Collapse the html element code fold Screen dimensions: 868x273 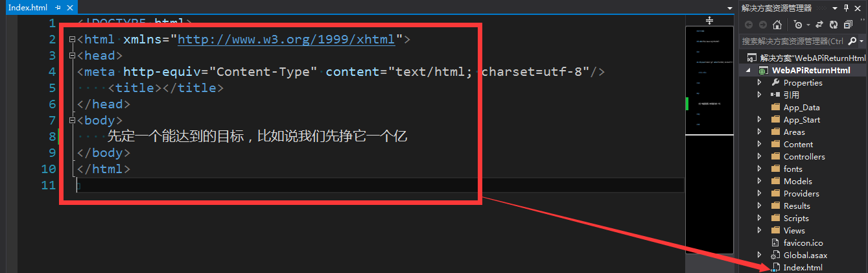[x=72, y=40]
